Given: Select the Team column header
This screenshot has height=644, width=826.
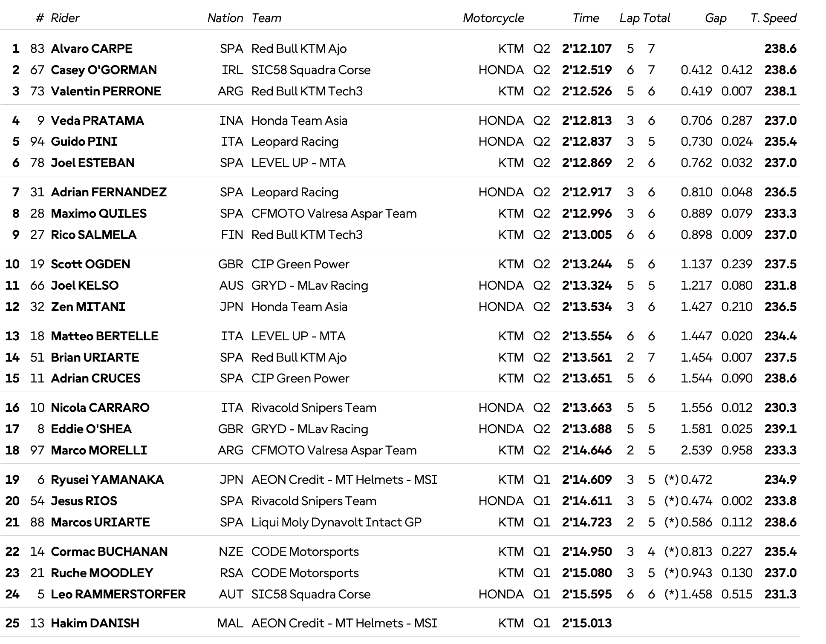Looking at the screenshot, I should point(266,18).
